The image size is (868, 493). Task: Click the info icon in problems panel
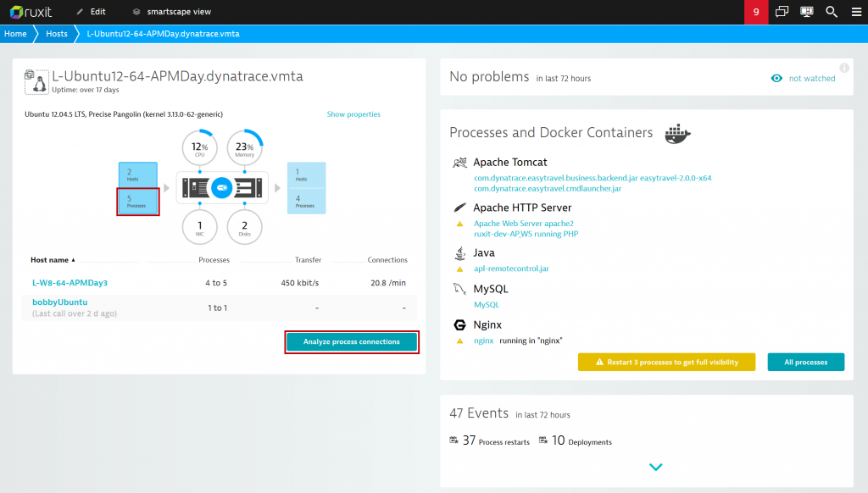844,68
